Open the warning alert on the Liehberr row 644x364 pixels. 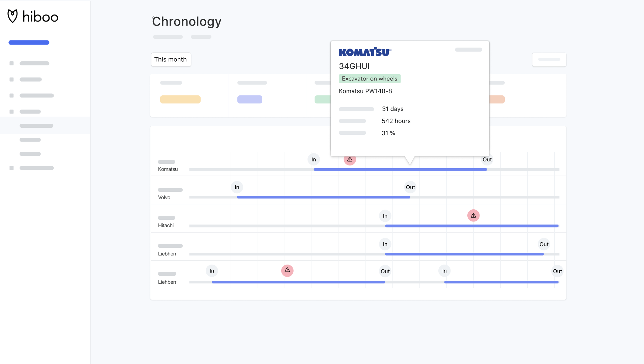click(287, 270)
